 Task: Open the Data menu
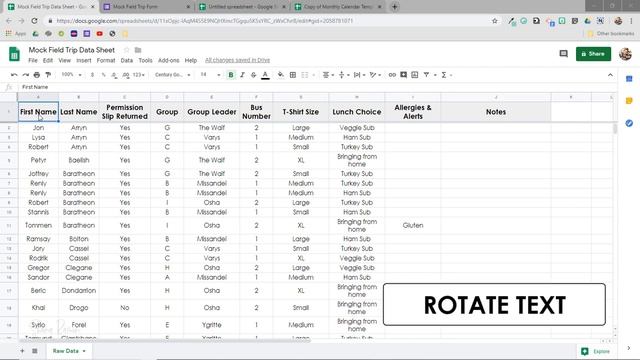pyautogui.click(x=127, y=60)
